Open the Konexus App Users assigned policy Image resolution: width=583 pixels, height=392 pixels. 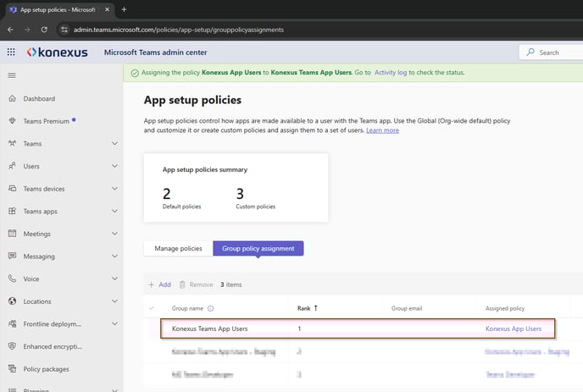pyautogui.click(x=514, y=329)
